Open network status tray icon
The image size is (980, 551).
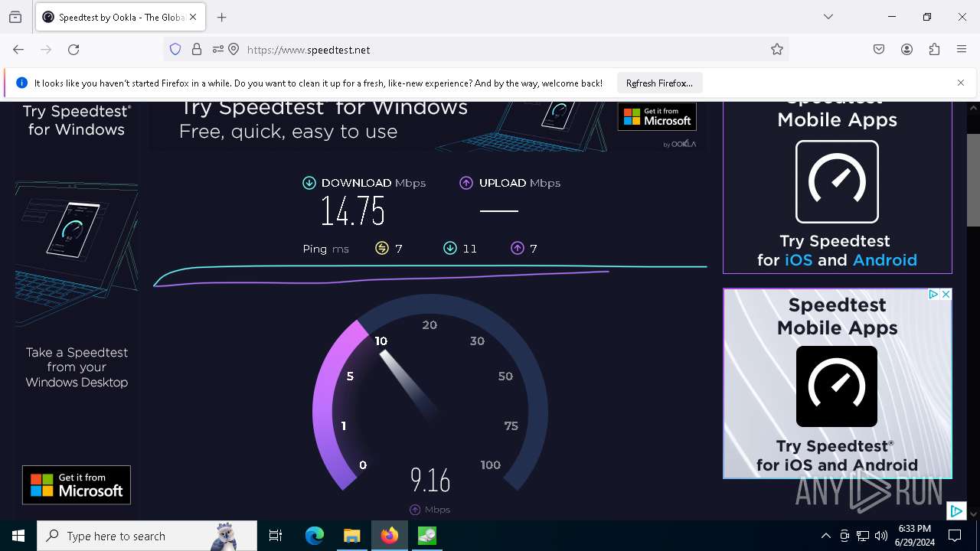coord(863,536)
